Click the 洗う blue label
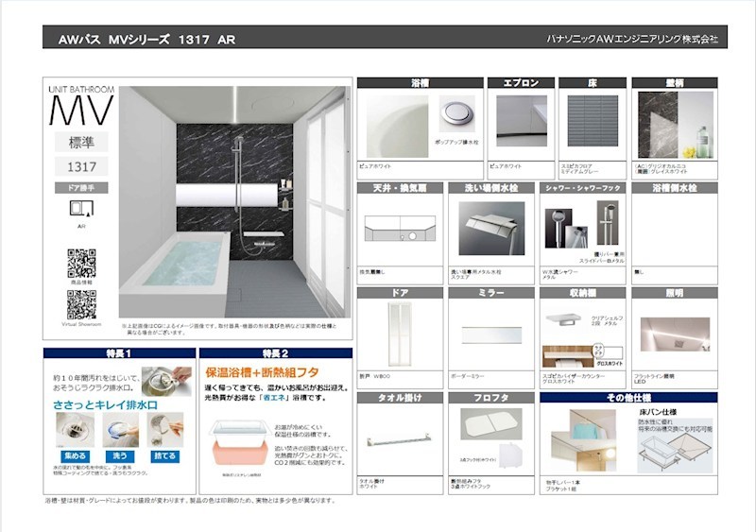 (x=120, y=455)
